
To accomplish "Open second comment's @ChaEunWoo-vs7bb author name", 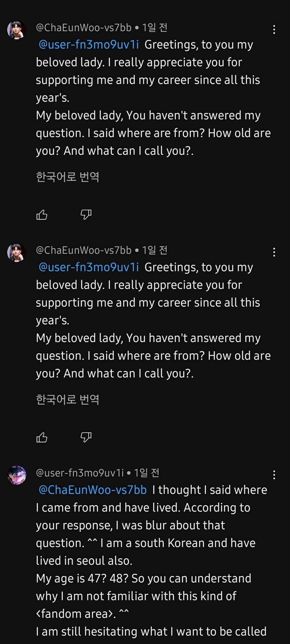I will point(84,250).
